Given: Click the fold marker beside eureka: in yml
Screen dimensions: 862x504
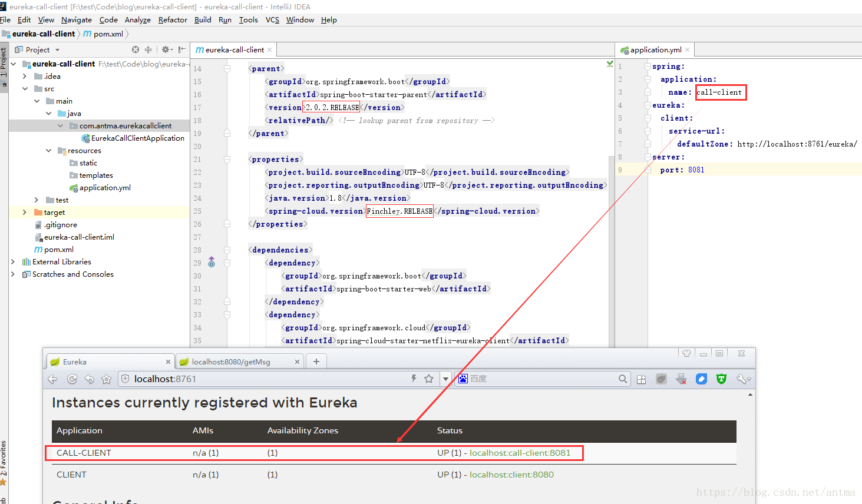Looking at the screenshot, I should click(x=648, y=105).
